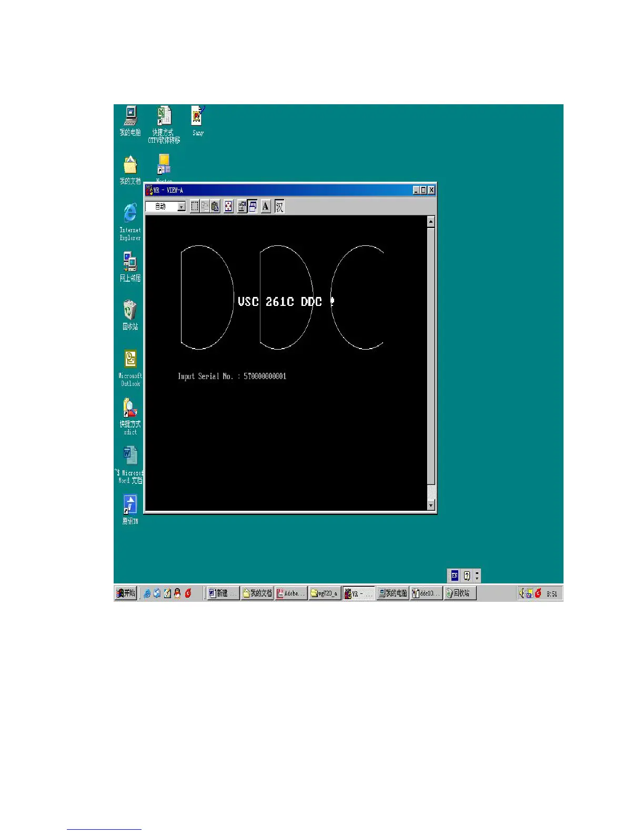This screenshot has width=644, height=834.
Task: Click the scrollbar up arrow in the DOS window
Action: point(431,222)
